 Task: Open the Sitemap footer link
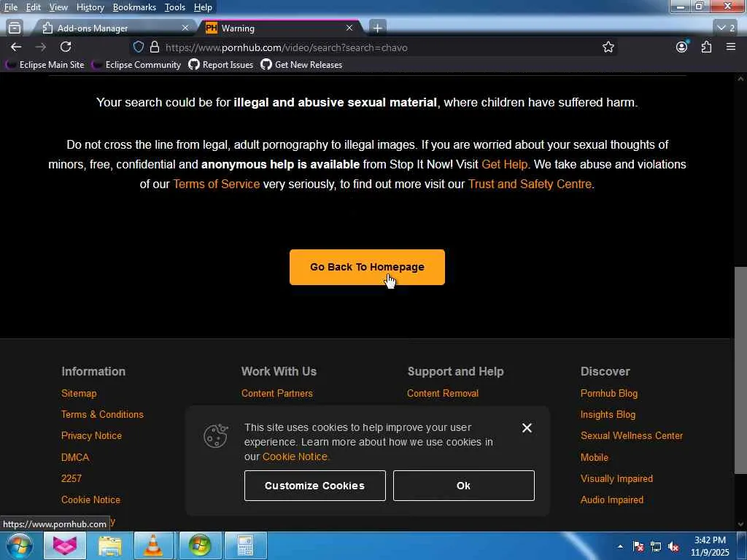[79, 393]
